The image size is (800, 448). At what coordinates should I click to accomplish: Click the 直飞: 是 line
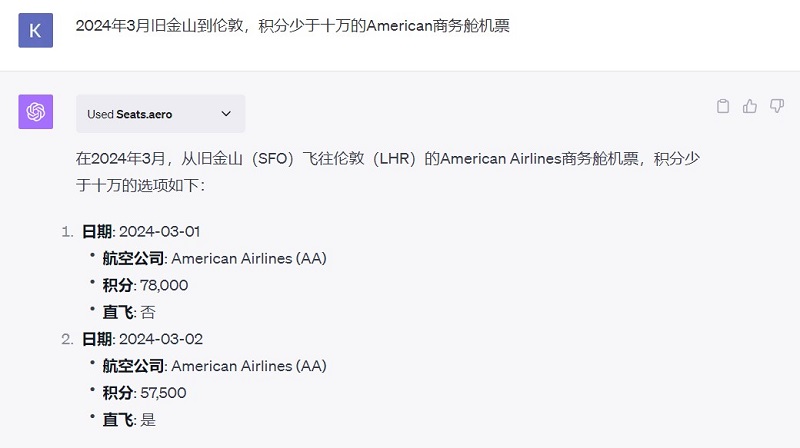point(129,420)
